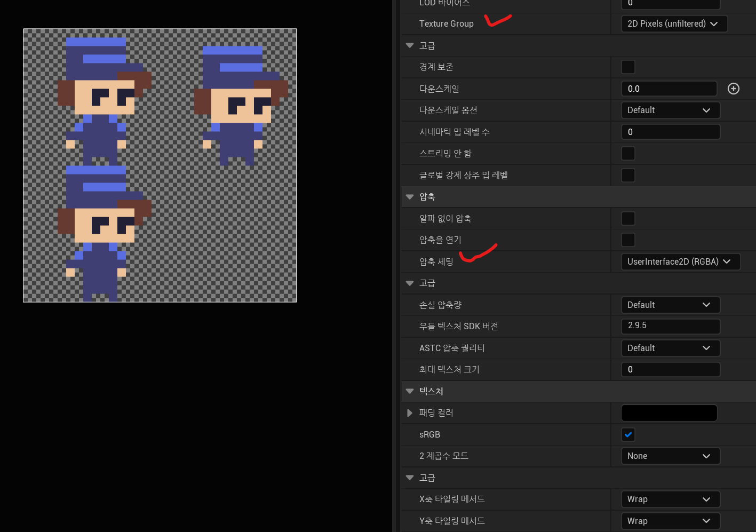
Task: Click the ASTC 압축 퀄리티 label
Action: coord(452,348)
